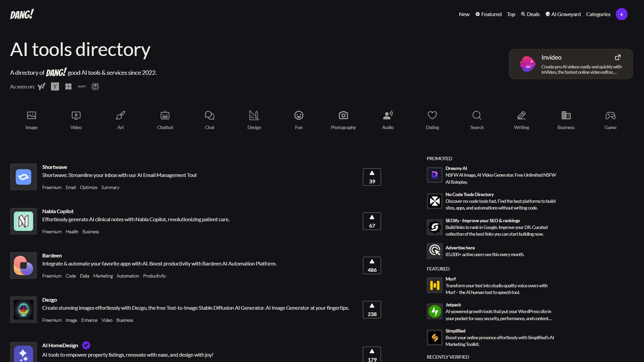Viewport: 644px width, 362px height.
Task: Open the Photography camera category icon
Action: point(343,116)
